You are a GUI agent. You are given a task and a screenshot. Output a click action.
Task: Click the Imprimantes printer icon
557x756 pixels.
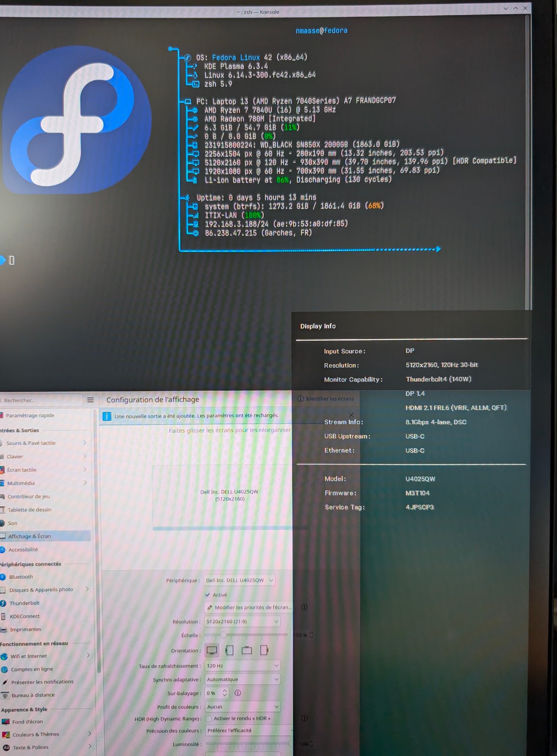4,629
